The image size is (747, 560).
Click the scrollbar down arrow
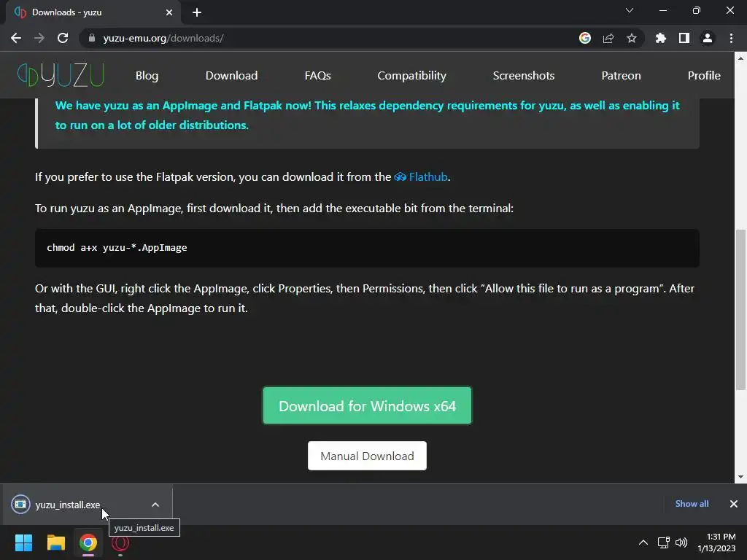click(x=740, y=477)
